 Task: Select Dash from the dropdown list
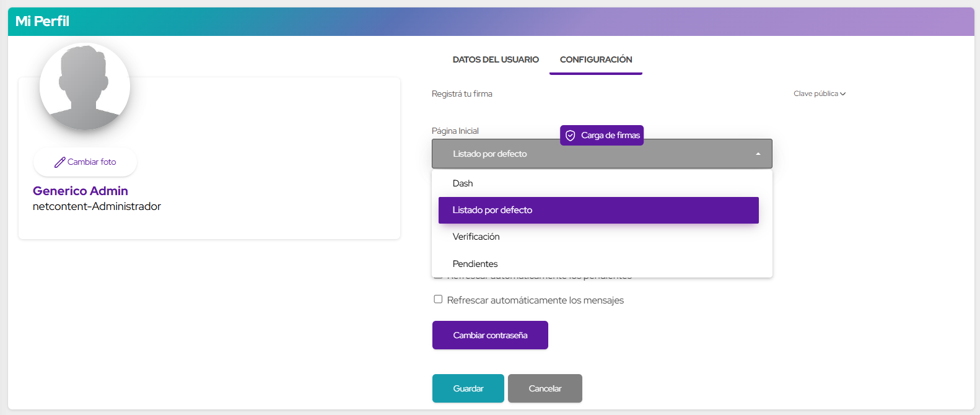point(463,183)
